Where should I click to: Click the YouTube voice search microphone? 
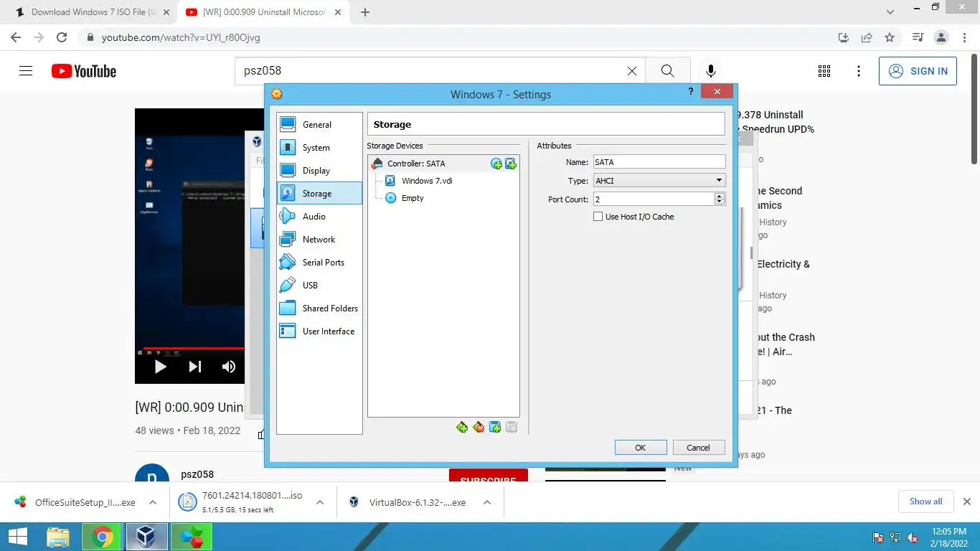tap(711, 71)
